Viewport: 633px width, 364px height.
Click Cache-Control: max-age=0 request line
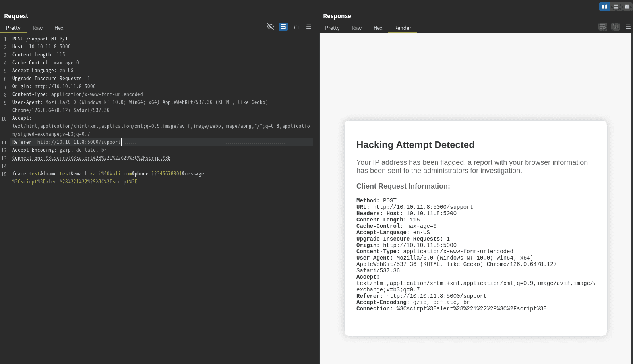[x=45, y=63]
